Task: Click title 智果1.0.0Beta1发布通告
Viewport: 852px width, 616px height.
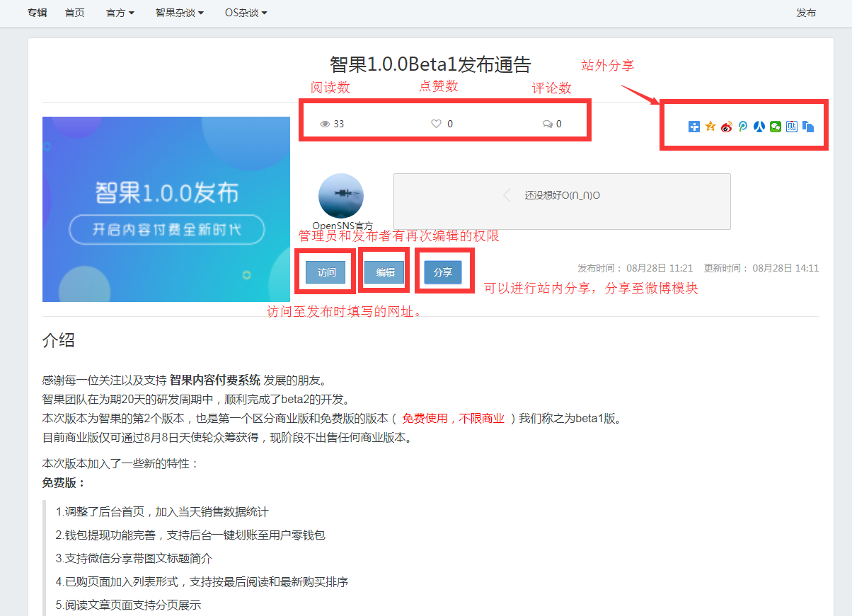Action: (430, 64)
